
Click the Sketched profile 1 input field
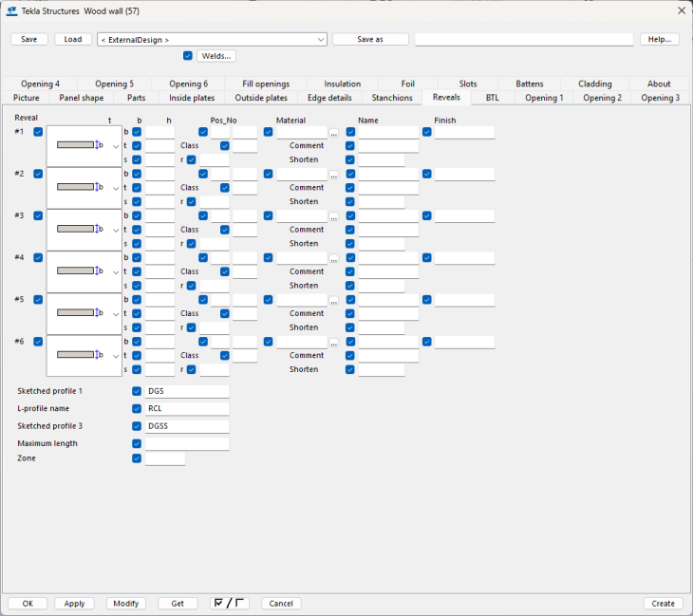coord(187,391)
